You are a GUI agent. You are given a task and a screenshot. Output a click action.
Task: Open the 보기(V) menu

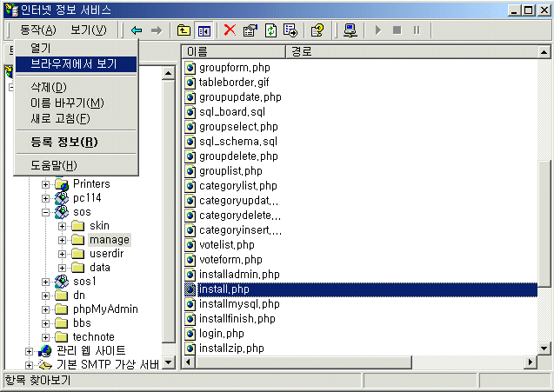pyautogui.click(x=88, y=30)
